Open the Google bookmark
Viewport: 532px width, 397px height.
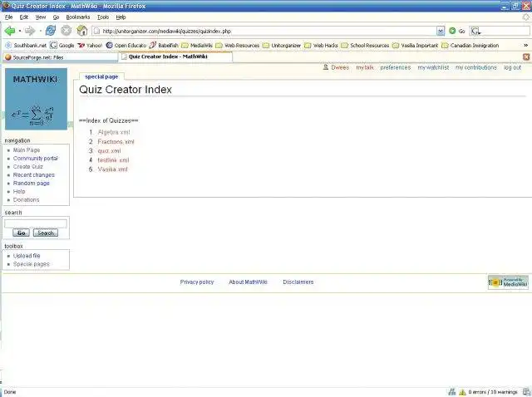coord(62,45)
